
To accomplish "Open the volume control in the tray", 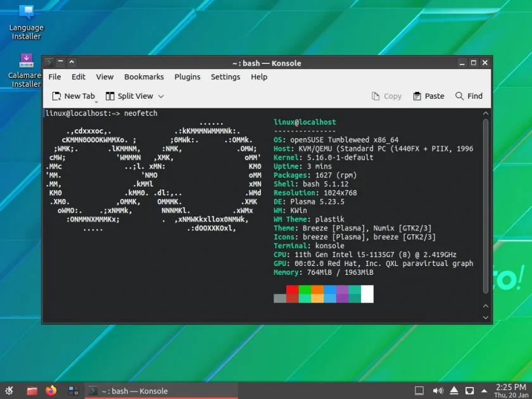I will [x=438, y=391].
